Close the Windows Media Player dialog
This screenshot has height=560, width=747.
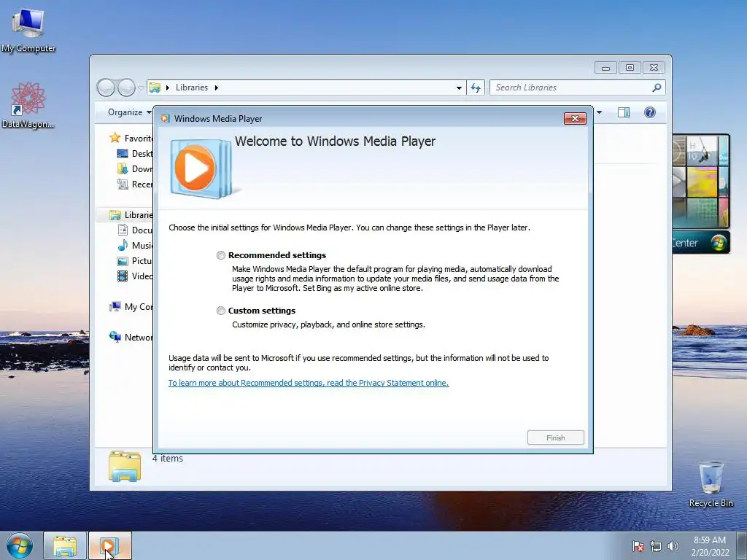click(575, 119)
